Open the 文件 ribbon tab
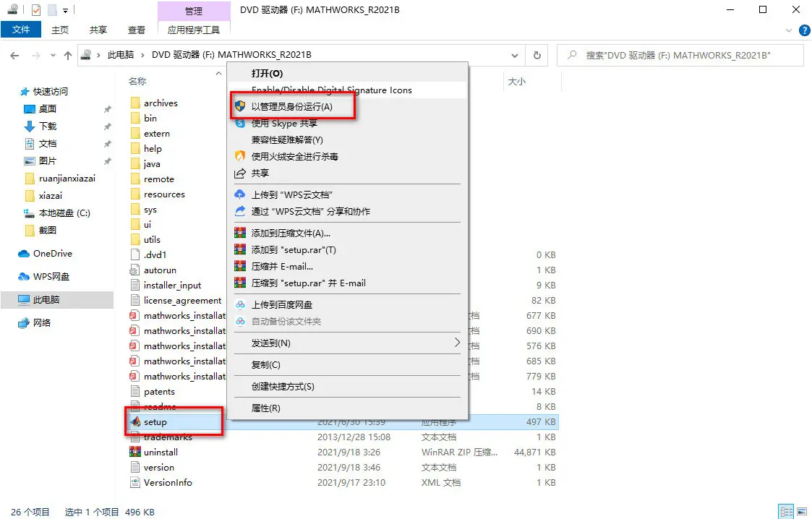Screen dimensions: 812x519 21,30
